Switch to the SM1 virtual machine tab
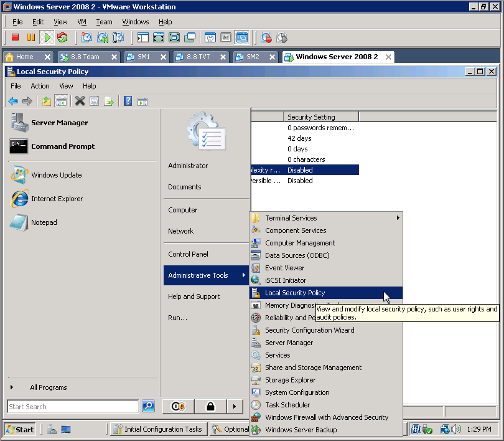 tap(144, 56)
